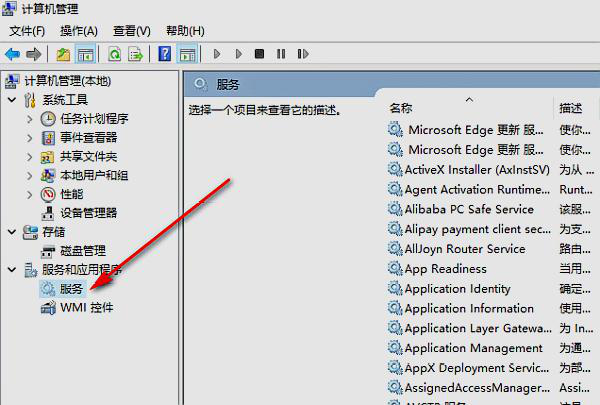Viewport: 600px width, 405px height.
Task: Open the 文件(F) menu
Action: [27, 31]
